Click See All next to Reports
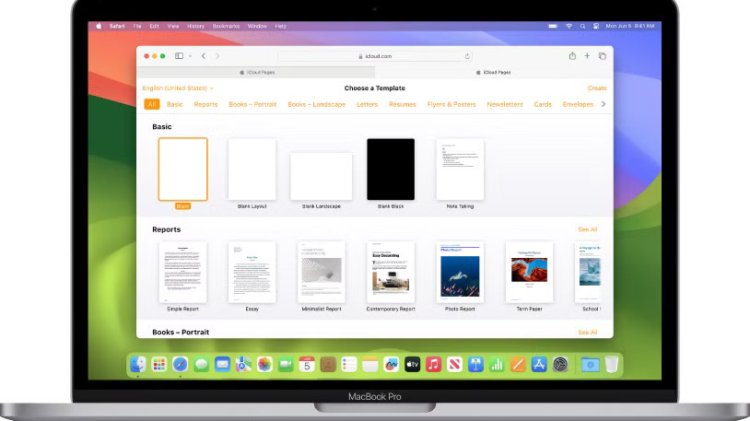This screenshot has height=421, width=750. click(587, 229)
